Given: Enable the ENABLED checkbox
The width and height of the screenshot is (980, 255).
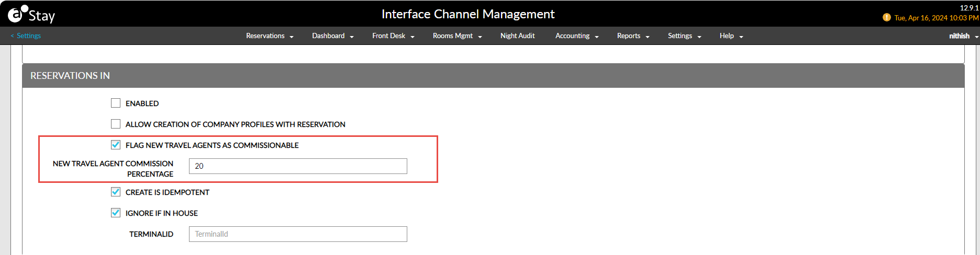Looking at the screenshot, I should click(x=116, y=103).
